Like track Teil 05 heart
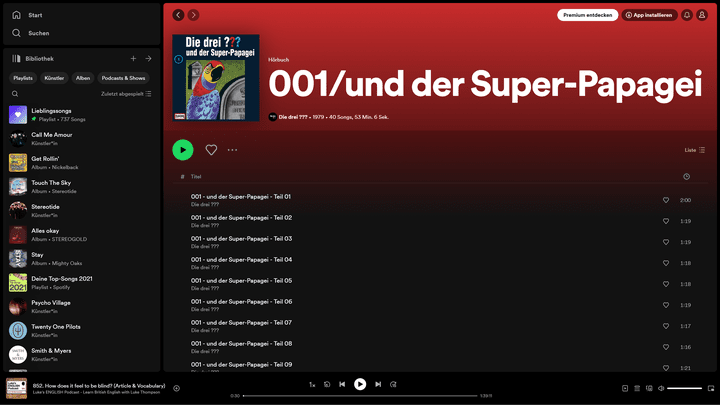Screen dimensions: 720x405 [x=666, y=284]
